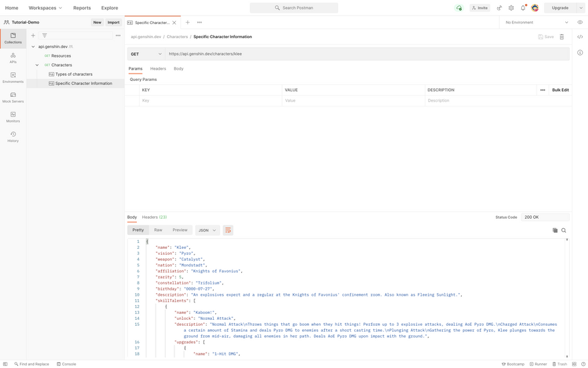
Task: Open the Monitors sidebar panel
Action: click(13, 117)
